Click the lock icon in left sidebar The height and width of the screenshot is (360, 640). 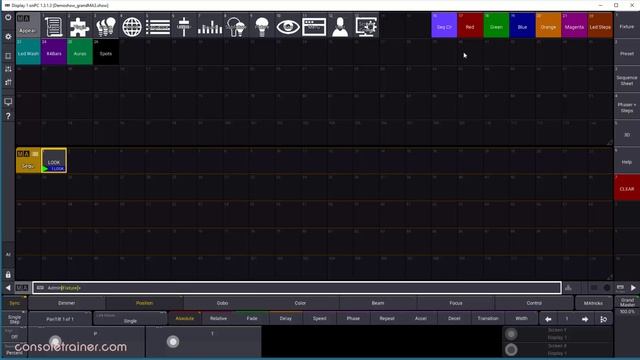[8, 274]
